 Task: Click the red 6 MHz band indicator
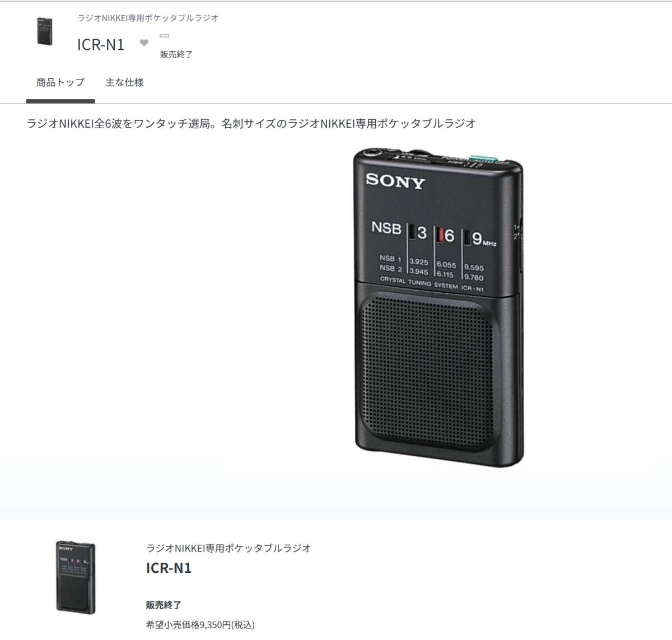click(440, 235)
